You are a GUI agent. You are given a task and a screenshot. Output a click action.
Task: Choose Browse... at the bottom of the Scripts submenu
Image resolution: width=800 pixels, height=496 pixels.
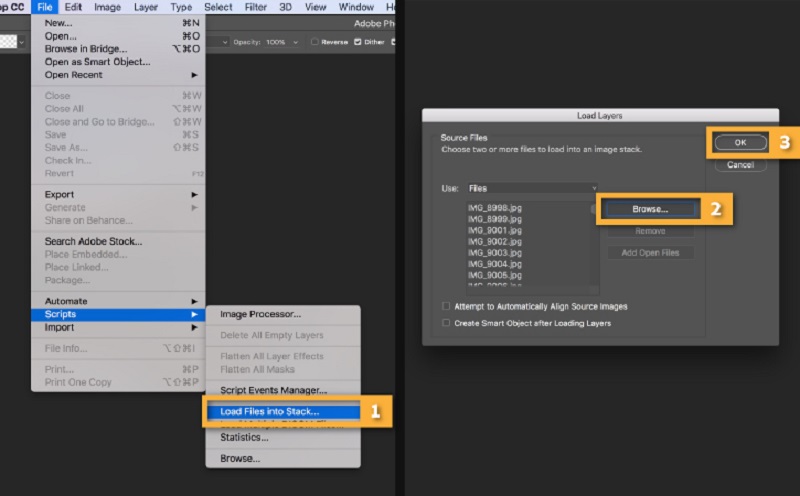pyautogui.click(x=283, y=458)
